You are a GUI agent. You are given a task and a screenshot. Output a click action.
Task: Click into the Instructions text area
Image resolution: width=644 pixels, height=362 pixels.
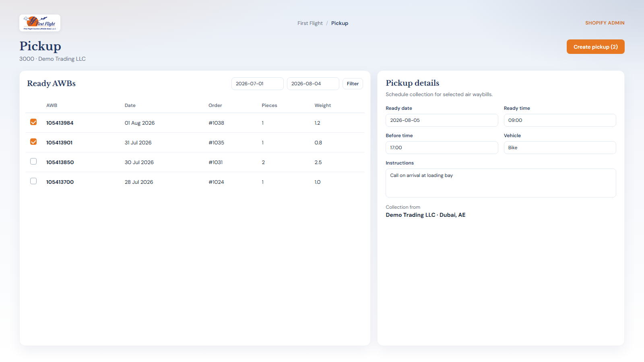501,183
